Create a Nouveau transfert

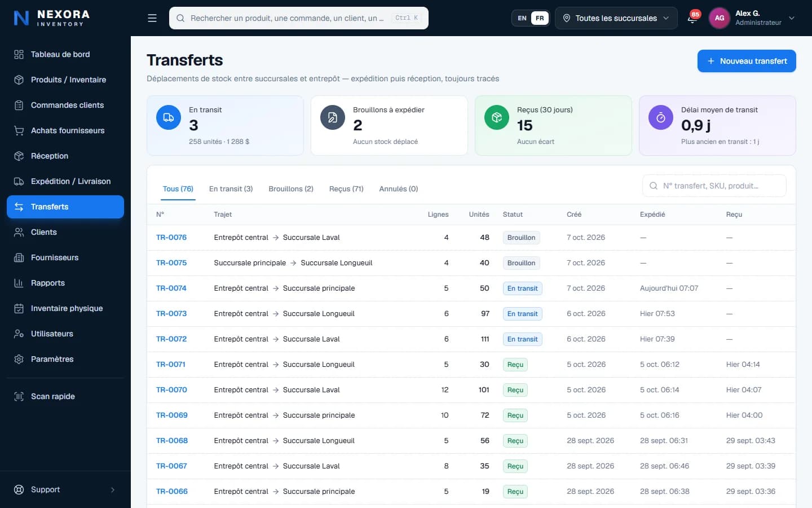pyautogui.click(x=747, y=61)
